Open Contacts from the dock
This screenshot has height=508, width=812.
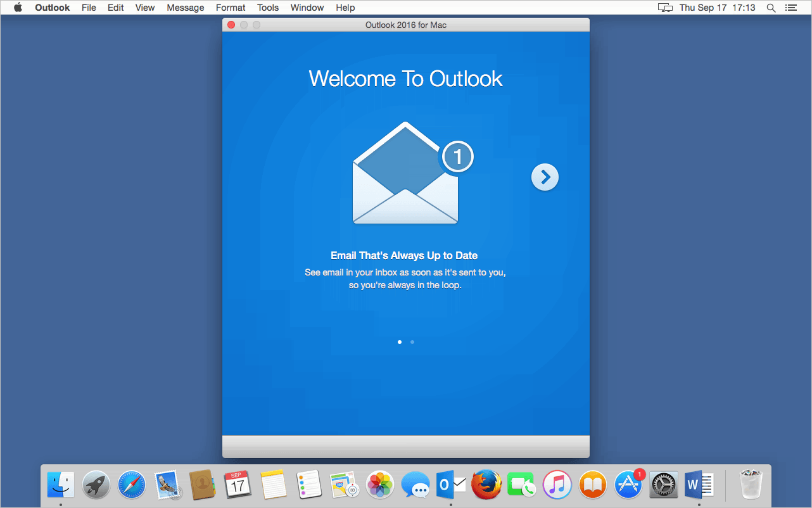click(x=203, y=485)
